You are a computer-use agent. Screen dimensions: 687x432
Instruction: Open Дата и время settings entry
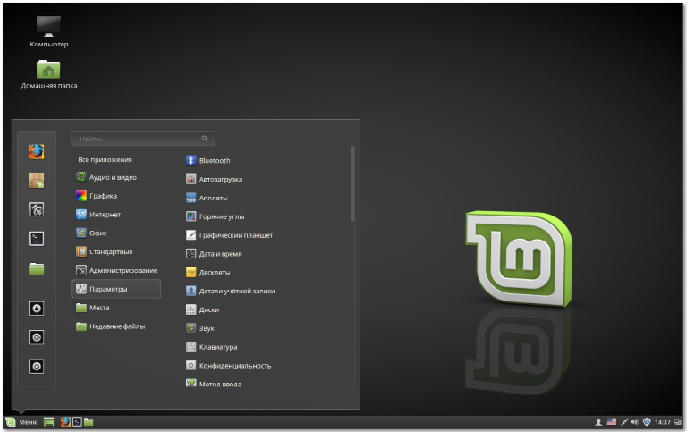pos(220,253)
